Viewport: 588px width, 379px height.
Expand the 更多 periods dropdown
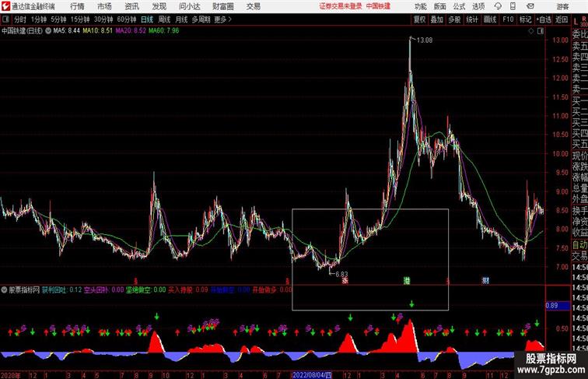[x=222, y=19]
